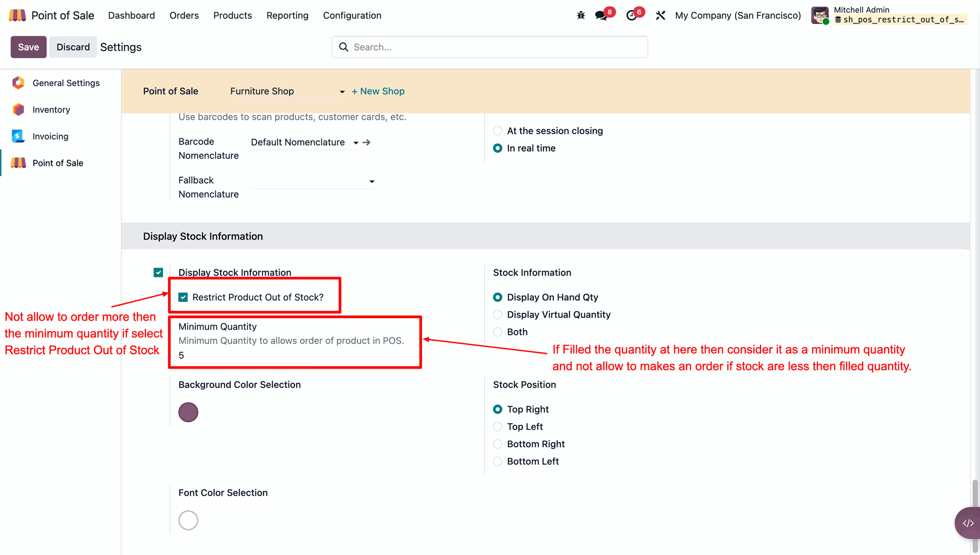Click the bug debug icon
This screenshot has width=980, height=555.
pos(581,15)
